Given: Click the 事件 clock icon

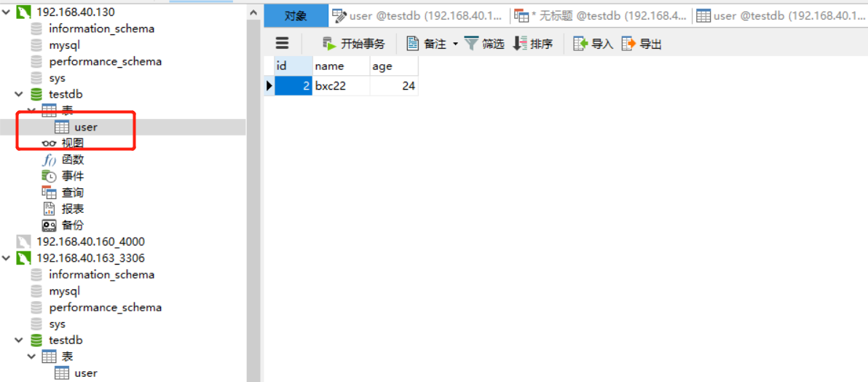Looking at the screenshot, I should coord(50,176).
